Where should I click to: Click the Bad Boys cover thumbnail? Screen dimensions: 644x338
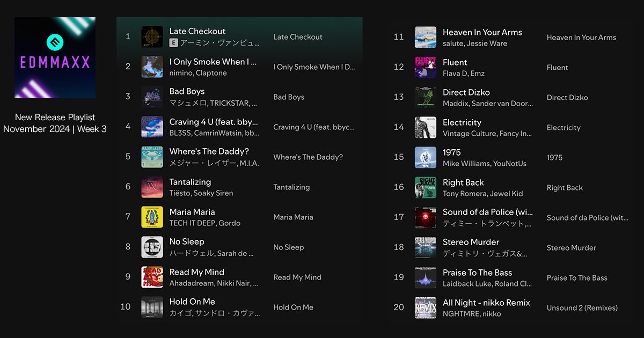tap(152, 97)
